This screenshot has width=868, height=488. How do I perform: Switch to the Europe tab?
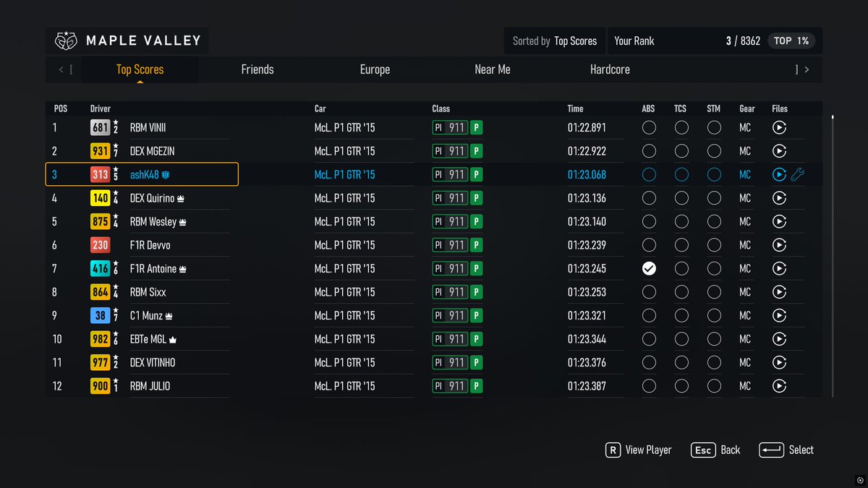point(375,69)
